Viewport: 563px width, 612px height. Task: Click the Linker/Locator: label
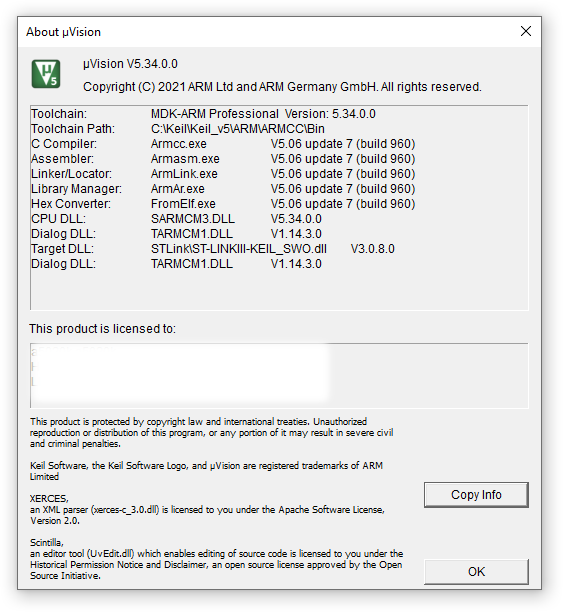[x=71, y=174]
